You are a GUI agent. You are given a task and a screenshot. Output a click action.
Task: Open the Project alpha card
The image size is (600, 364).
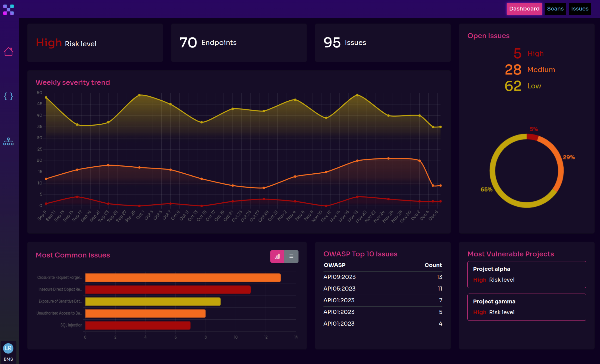tap(527, 274)
